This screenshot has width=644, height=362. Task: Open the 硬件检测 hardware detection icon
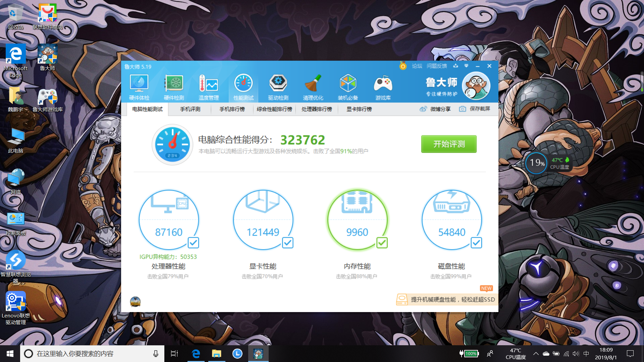click(x=174, y=87)
